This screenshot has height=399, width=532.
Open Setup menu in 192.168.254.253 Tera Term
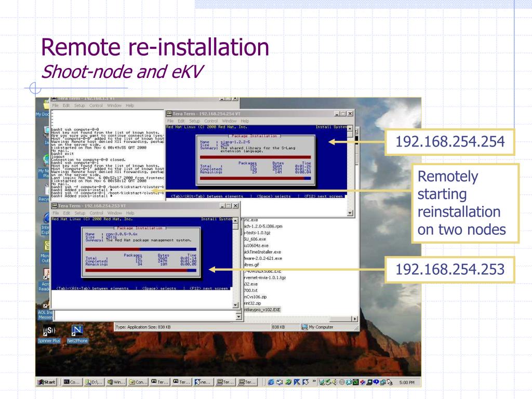[79, 213]
